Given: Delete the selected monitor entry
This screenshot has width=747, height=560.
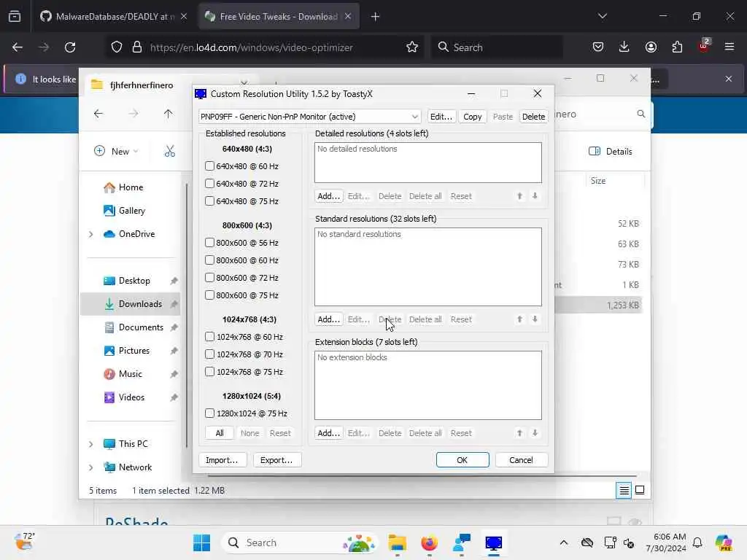Looking at the screenshot, I should tap(533, 117).
